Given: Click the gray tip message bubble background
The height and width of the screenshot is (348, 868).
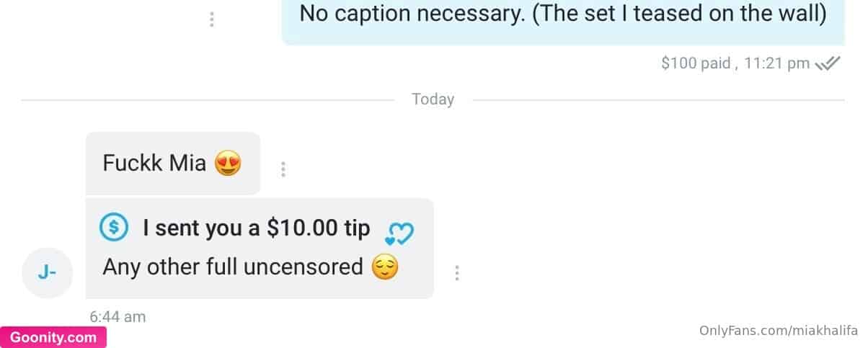Looking at the screenshot, I should (260, 249).
